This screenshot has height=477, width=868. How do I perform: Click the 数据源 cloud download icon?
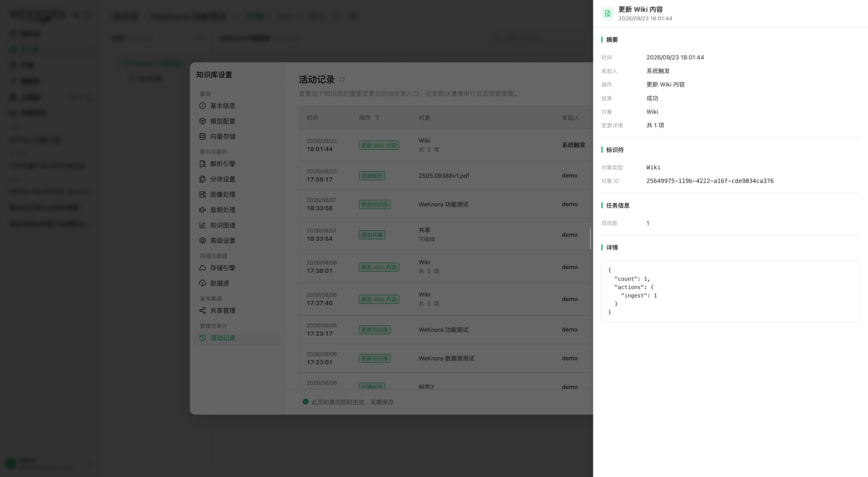click(202, 283)
